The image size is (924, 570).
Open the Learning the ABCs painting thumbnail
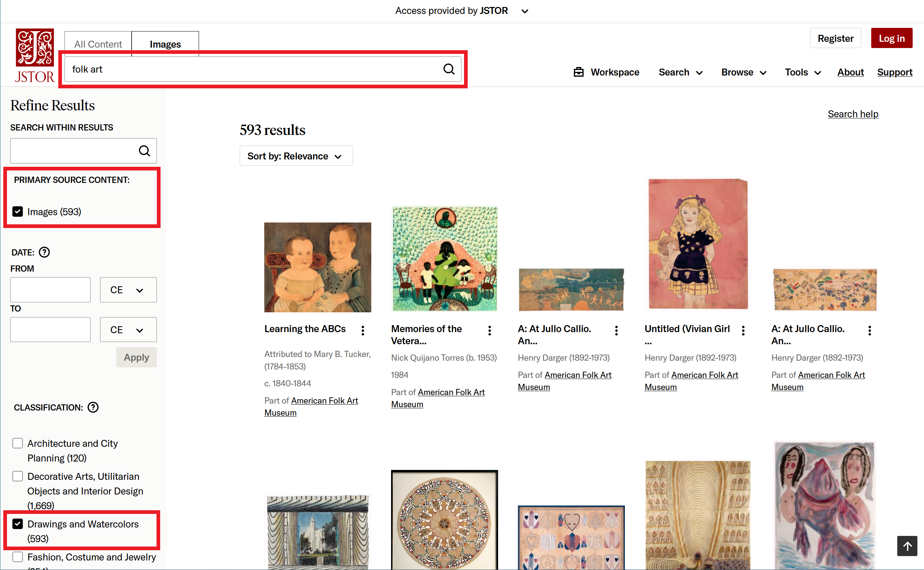pyautogui.click(x=318, y=267)
